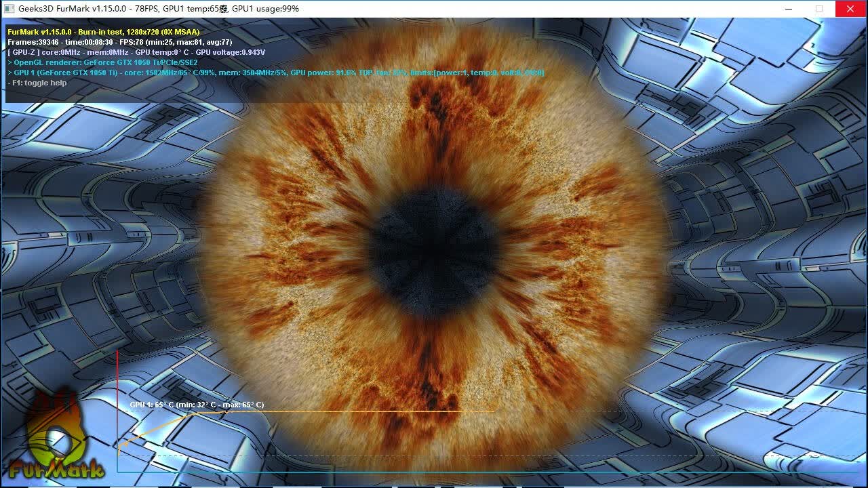Click the FurMark app icon in title bar
Viewport: 868px width, 488px height.
coord(9,9)
